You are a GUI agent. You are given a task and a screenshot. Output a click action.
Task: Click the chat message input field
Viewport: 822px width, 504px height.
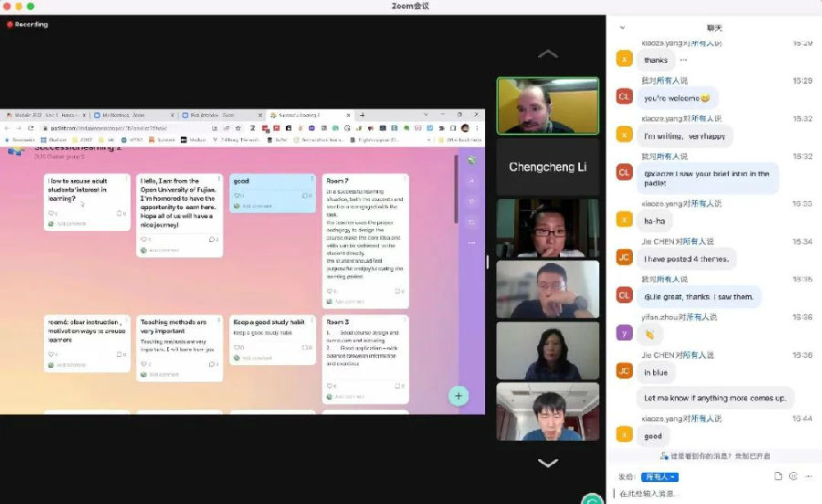pos(712,494)
